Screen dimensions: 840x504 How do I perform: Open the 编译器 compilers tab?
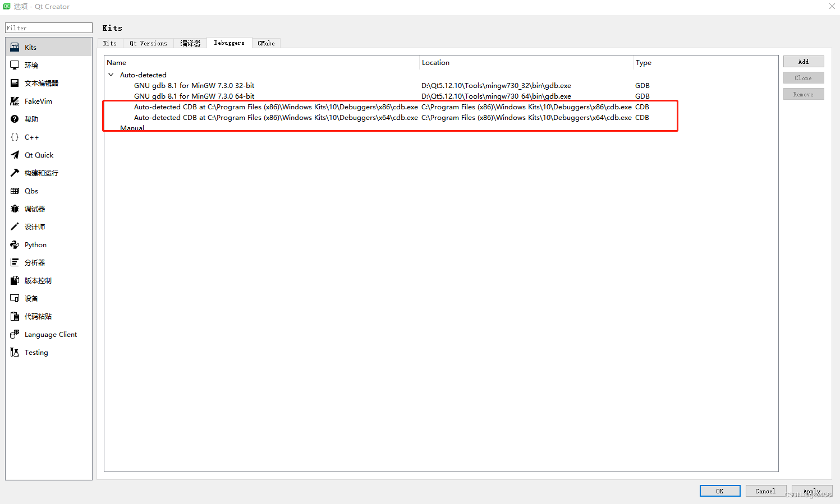(x=190, y=43)
